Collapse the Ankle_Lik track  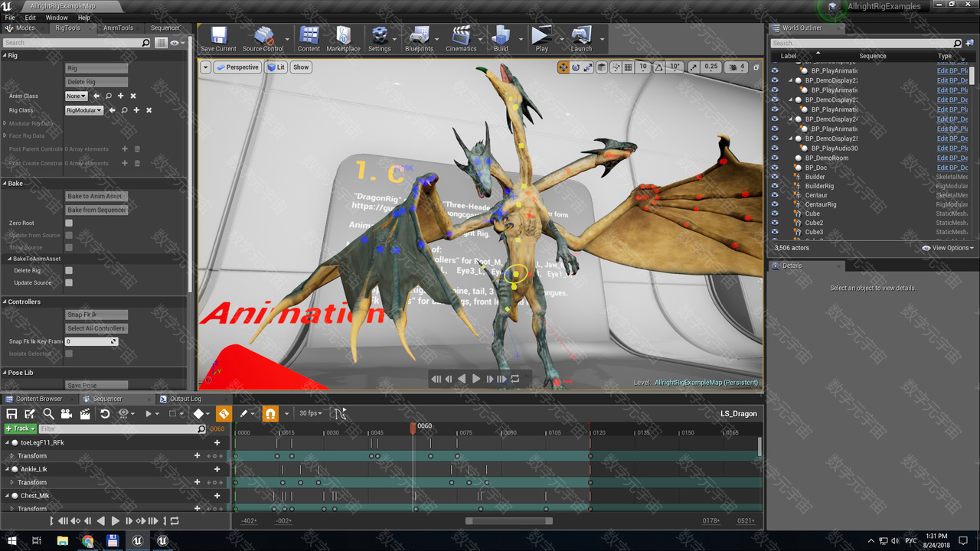click(8, 469)
